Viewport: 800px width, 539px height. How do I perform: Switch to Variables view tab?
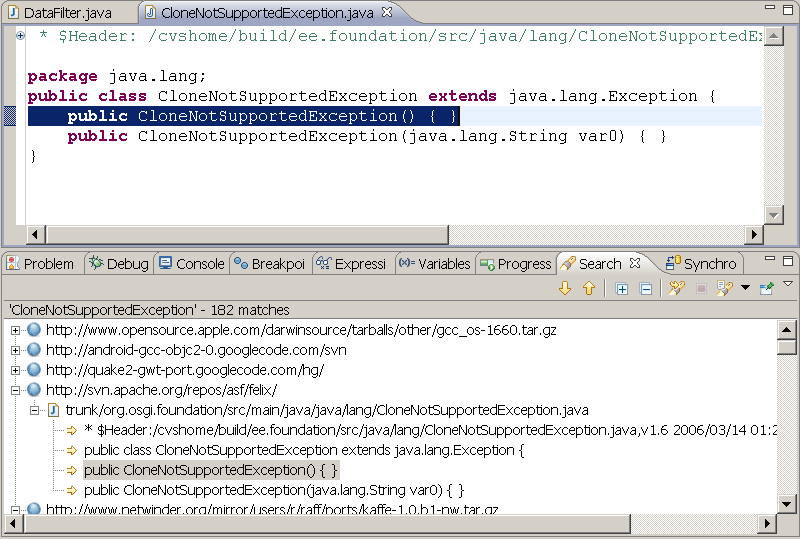[435, 264]
